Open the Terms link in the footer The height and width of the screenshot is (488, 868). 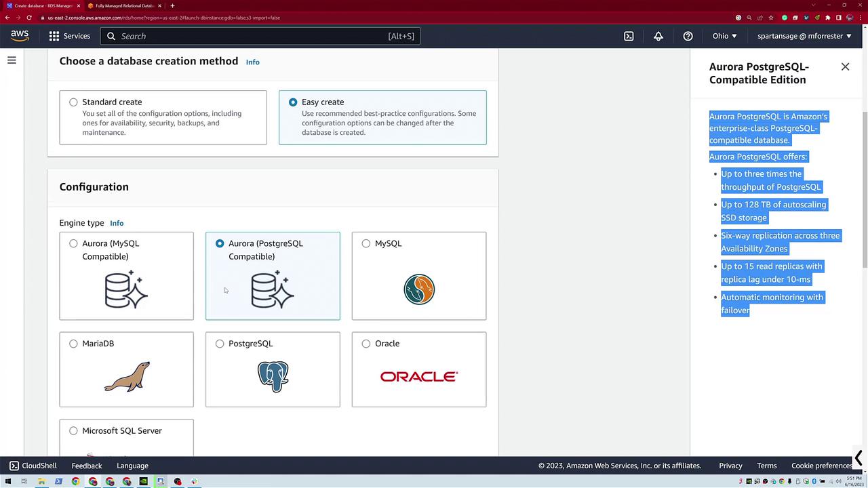767,466
